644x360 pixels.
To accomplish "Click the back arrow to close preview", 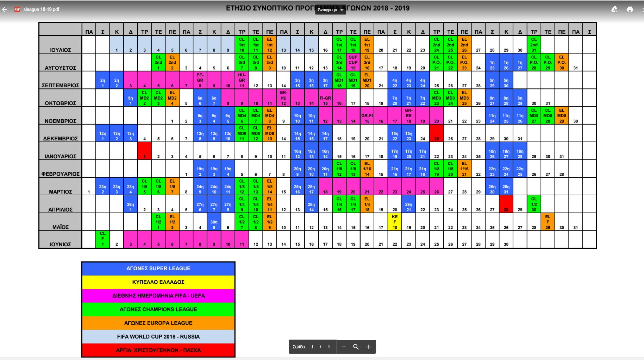I will point(5,10).
